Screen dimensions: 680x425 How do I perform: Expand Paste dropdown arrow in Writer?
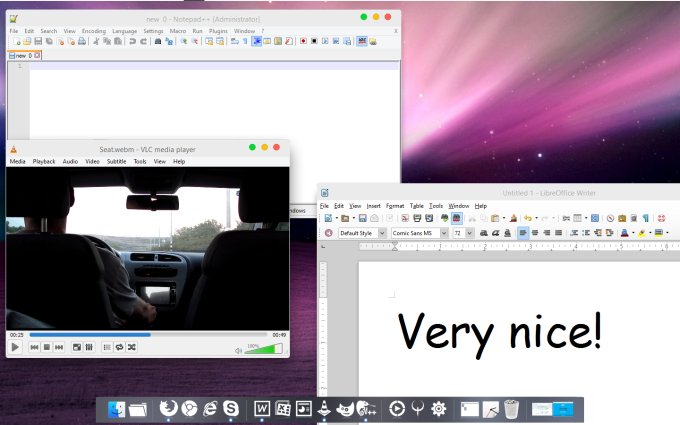tap(504, 218)
